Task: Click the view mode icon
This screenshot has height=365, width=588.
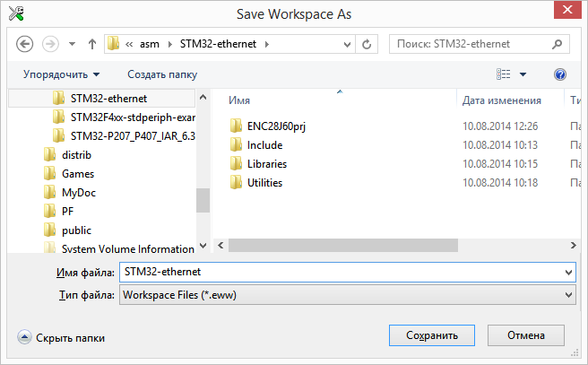Action: click(x=503, y=74)
